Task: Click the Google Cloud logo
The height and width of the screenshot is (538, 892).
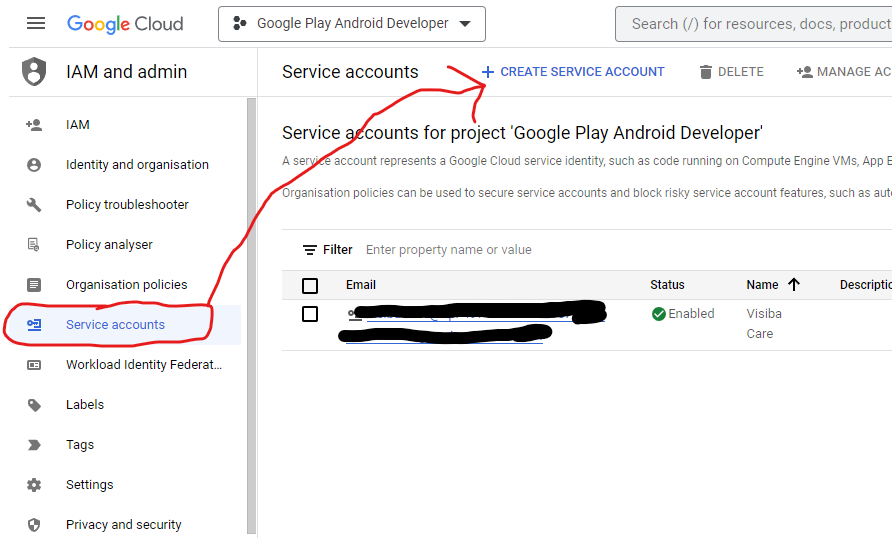Action: coord(125,24)
